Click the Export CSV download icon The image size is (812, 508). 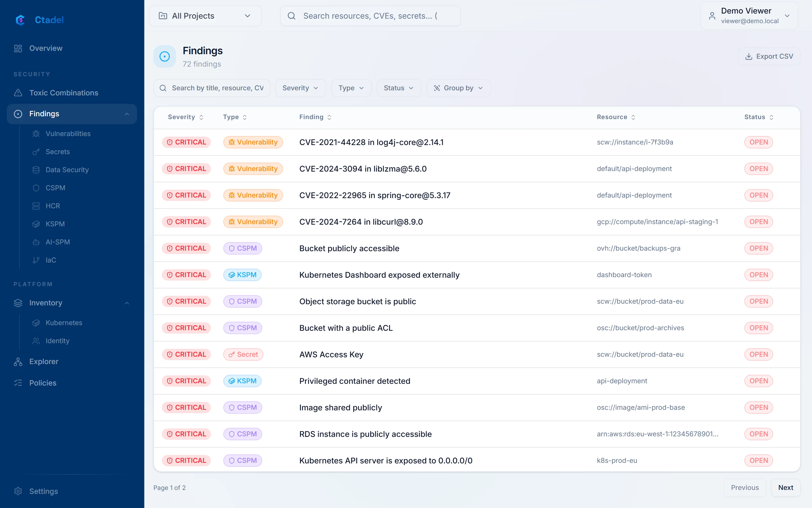(749, 56)
